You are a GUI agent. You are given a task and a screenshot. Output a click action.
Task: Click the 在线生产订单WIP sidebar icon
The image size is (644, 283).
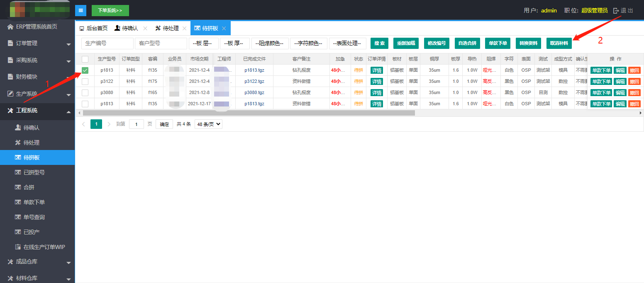click(x=18, y=247)
